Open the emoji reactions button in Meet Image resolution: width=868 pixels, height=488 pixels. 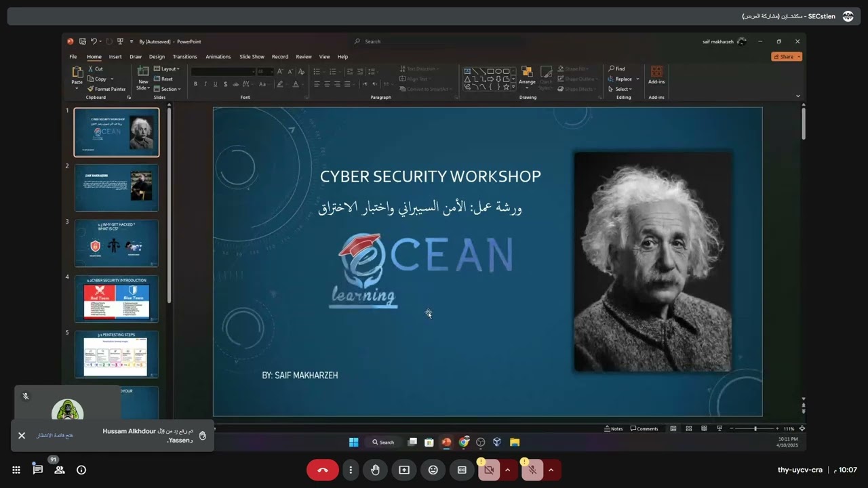click(x=433, y=470)
